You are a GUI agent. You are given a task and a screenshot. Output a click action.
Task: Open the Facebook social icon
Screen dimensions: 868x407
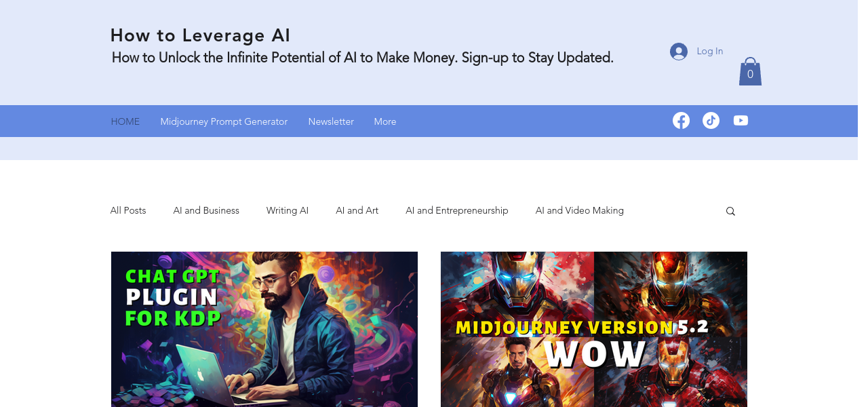tap(681, 121)
